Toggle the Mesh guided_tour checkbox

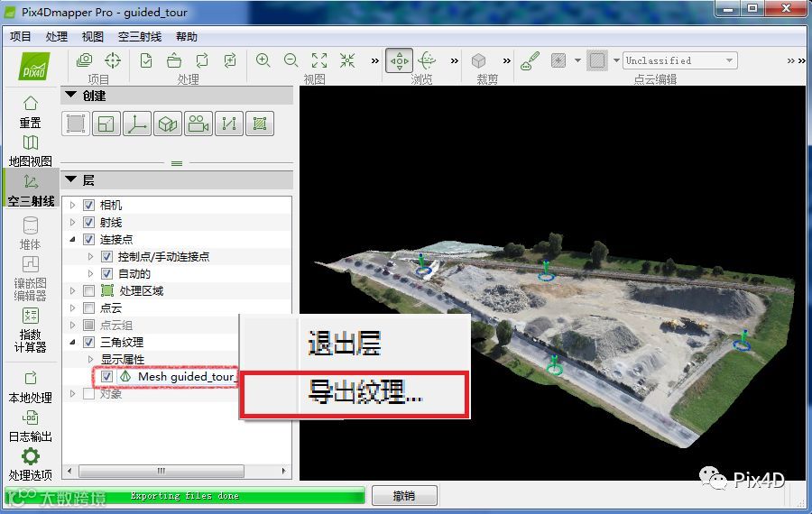point(106,376)
